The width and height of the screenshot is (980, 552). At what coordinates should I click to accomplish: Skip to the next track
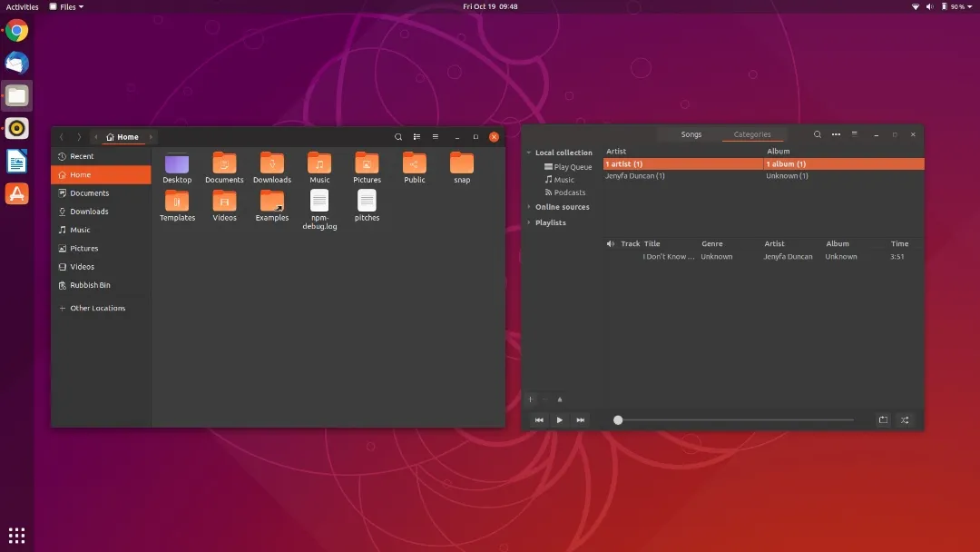click(579, 419)
